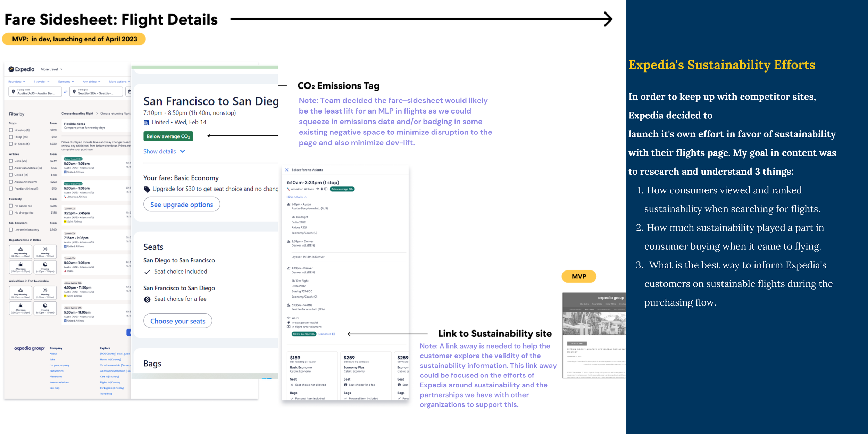Screen dimensions: 868x434
Task: Open the More travel dropdown
Action: tap(51, 69)
